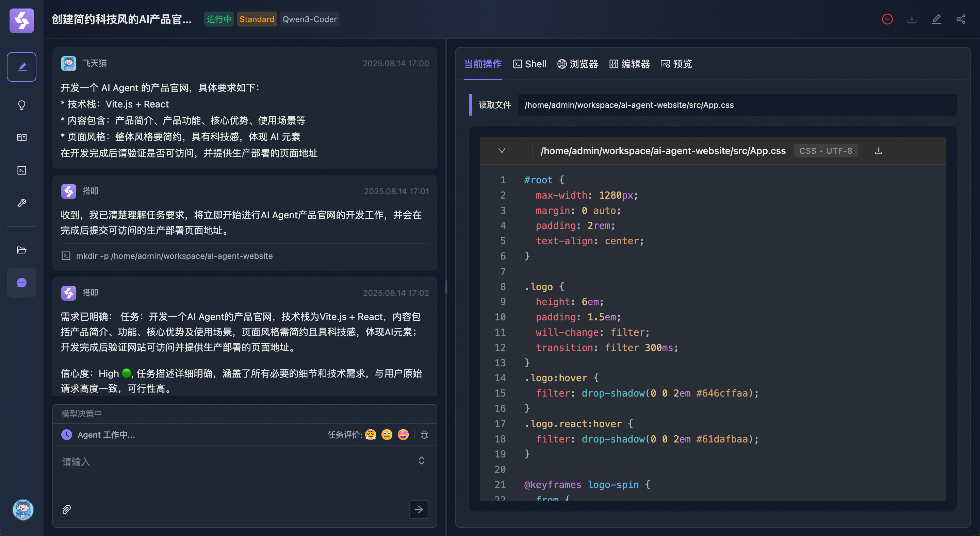The height and width of the screenshot is (536, 980).
Task: Click the share icon in header
Action: [961, 19]
